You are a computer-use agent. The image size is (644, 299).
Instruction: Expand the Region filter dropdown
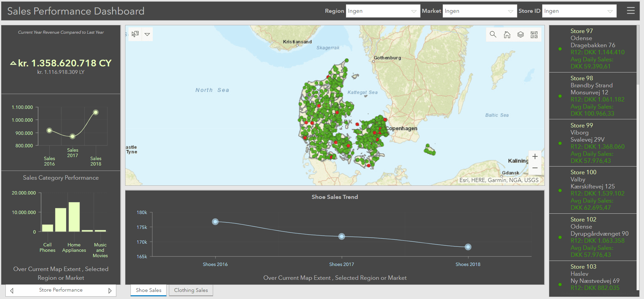[414, 11]
